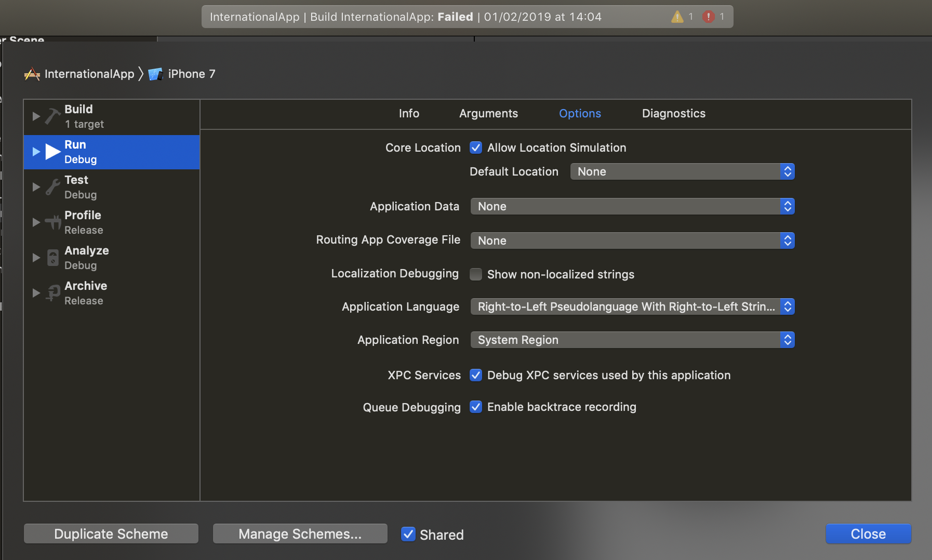Switch to the Arguments tab
The height and width of the screenshot is (560, 932).
[x=488, y=113]
